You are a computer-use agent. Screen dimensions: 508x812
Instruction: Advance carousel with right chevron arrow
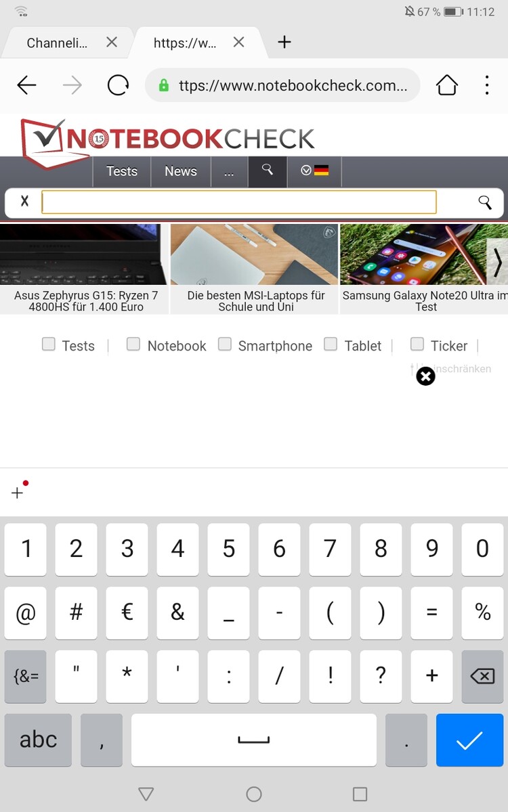(x=497, y=262)
